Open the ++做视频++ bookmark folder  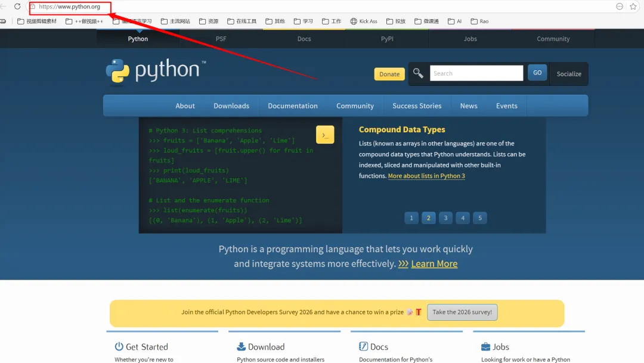[84, 21]
